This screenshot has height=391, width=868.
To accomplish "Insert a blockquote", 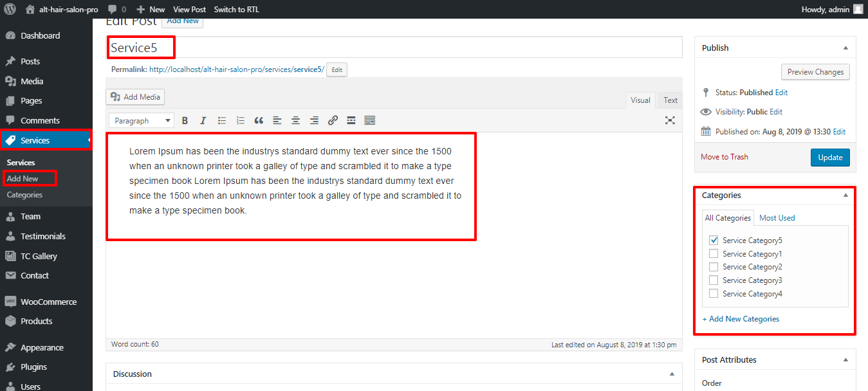I will coord(259,120).
